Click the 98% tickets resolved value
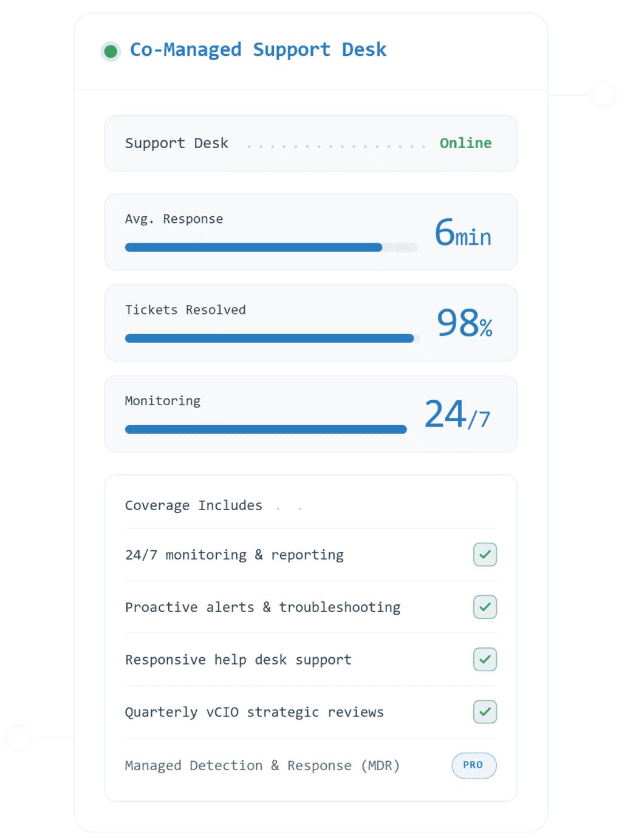Viewport: 622px width, 840px height. pos(465,323)
